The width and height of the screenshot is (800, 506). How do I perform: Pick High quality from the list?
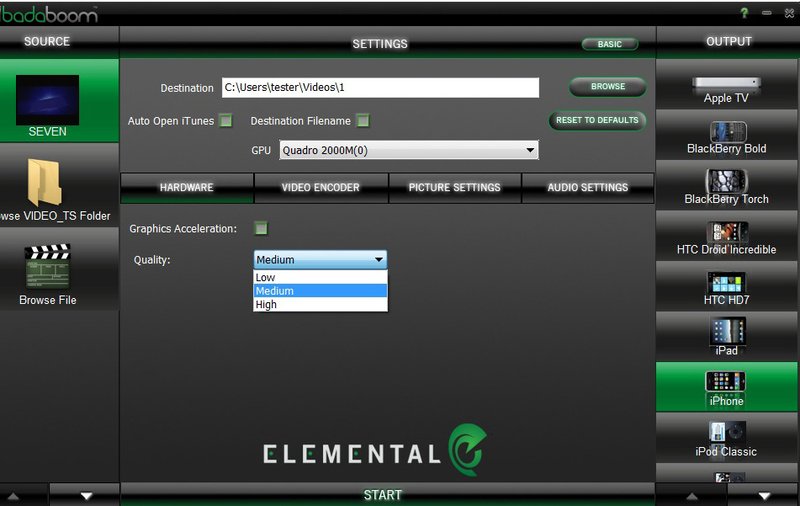click(320, 305)
